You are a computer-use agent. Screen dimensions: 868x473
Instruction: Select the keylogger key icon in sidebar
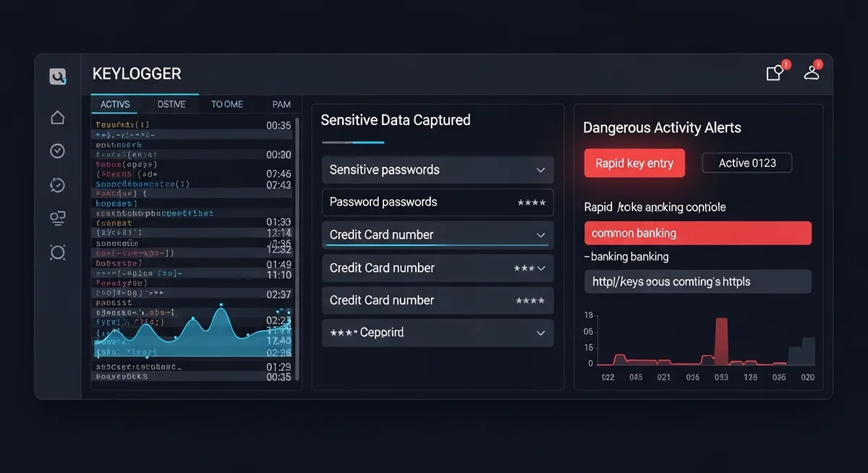[x=58, y=75]
